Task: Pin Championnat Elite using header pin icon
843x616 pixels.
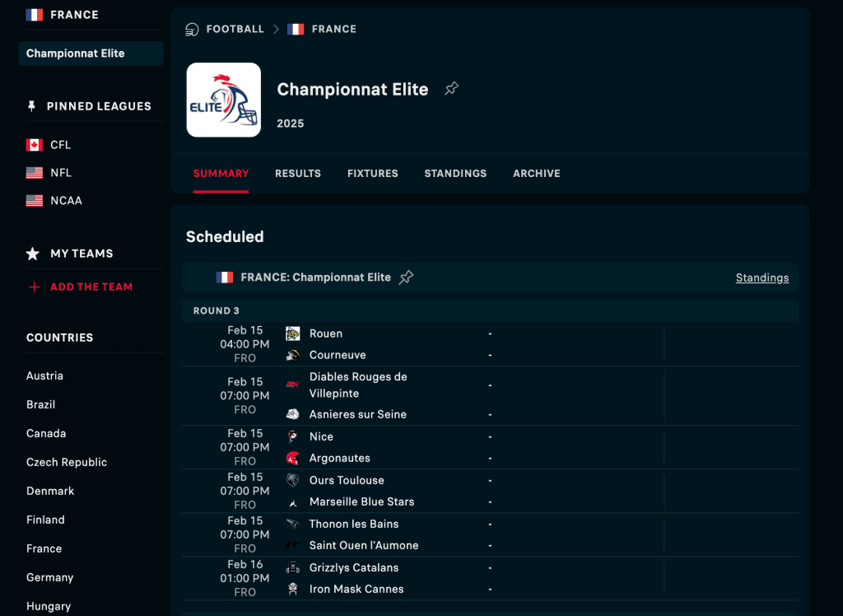Action: coord(452,89)
